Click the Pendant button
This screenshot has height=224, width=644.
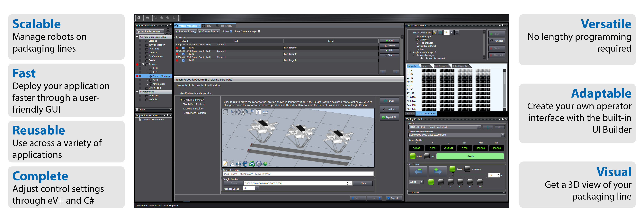click(x=389, y=109)
